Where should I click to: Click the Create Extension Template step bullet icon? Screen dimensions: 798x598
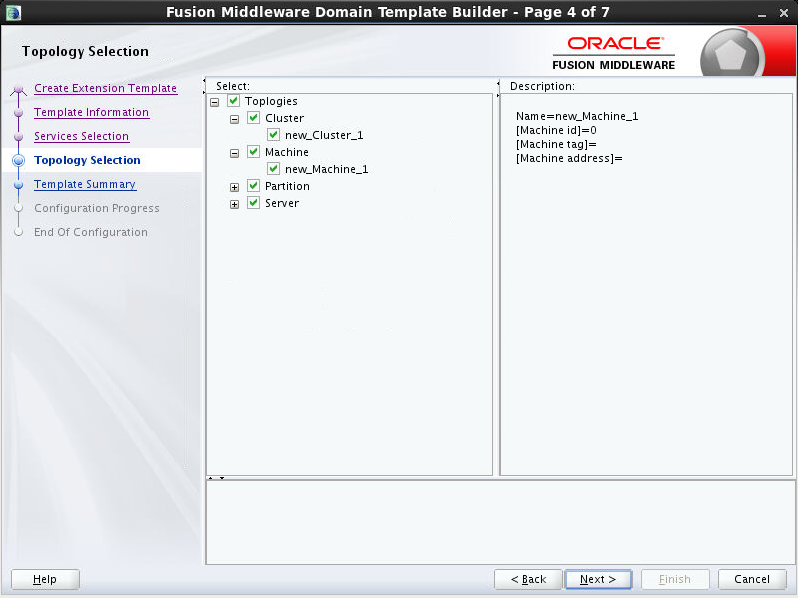pos(18,90)
